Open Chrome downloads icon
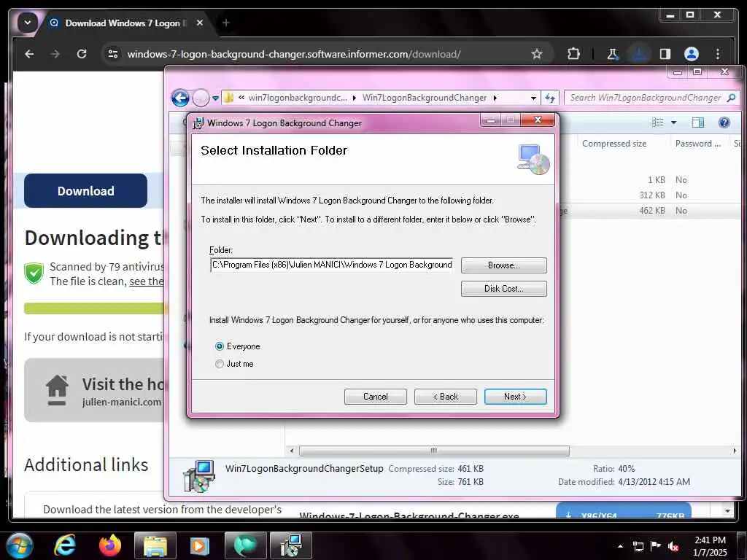747x560 pixels. (x=639, y=54)
